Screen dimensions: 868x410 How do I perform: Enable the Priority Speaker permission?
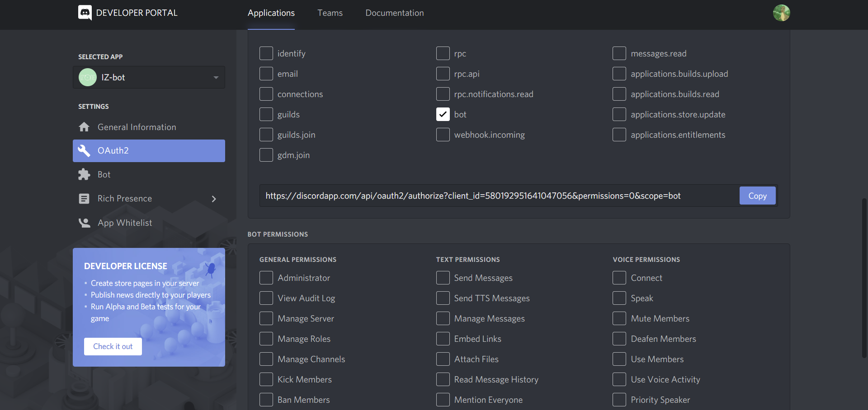[619, 400]
